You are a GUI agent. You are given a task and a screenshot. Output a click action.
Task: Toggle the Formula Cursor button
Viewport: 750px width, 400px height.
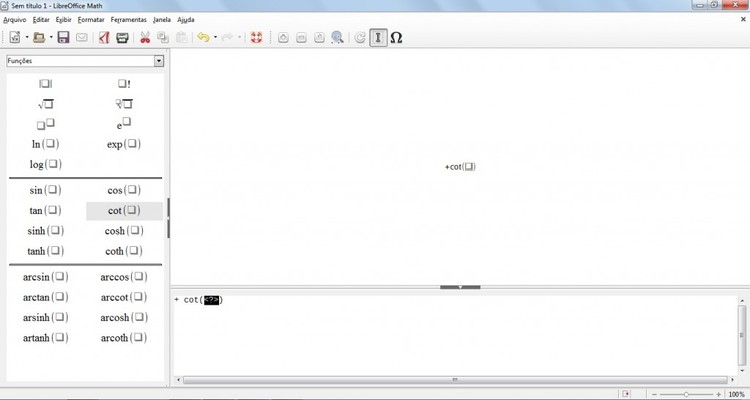[378, 37]
